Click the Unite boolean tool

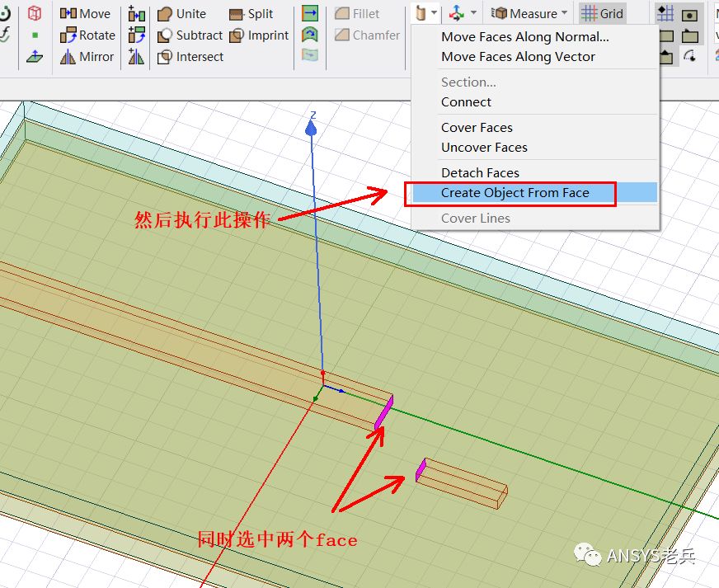pos(181,14)
